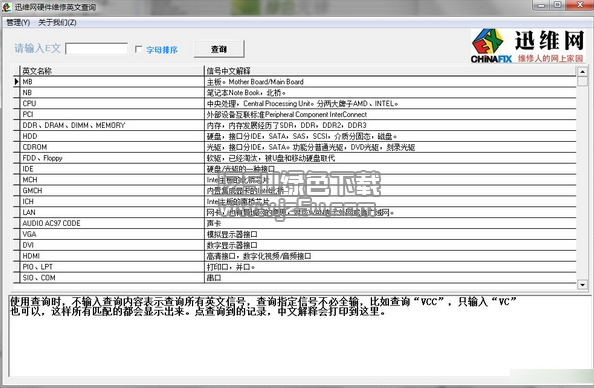Open the 关于我们(Z) menu
This screenshot has height=388, width=594.
click(57, 23)
